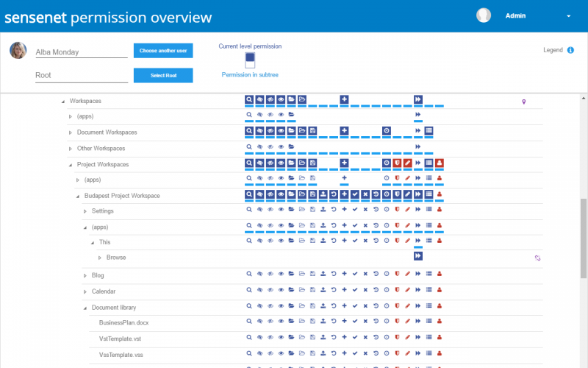The height and width of the screenshot is (368, 588).
Task: Click the red shield icon in Settings row
Action: point(397,210)
